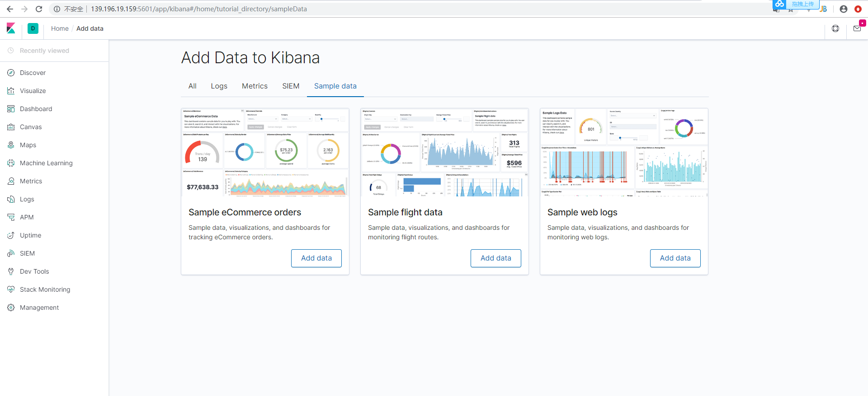Add data for Sample flight data
This screenshot has width=868, height=396.
[496, 258]
